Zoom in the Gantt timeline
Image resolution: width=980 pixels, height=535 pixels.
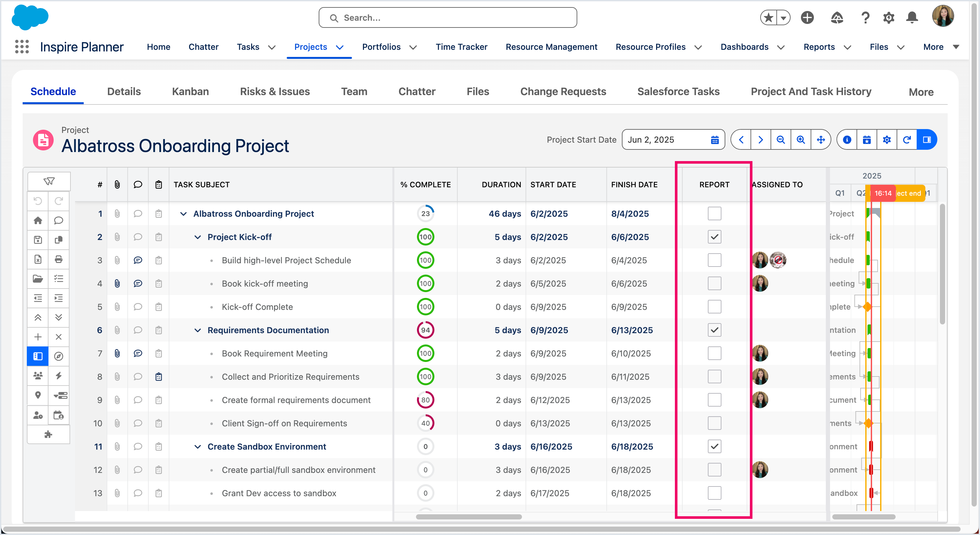(801, 140)
